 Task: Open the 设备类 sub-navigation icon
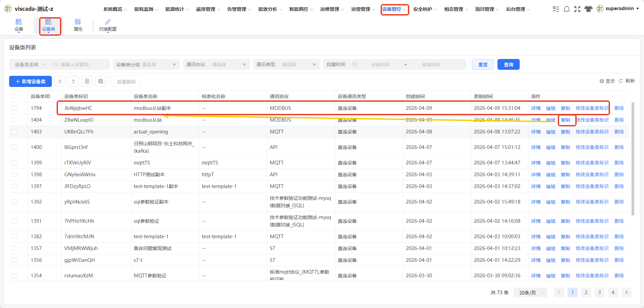point(49,22)
